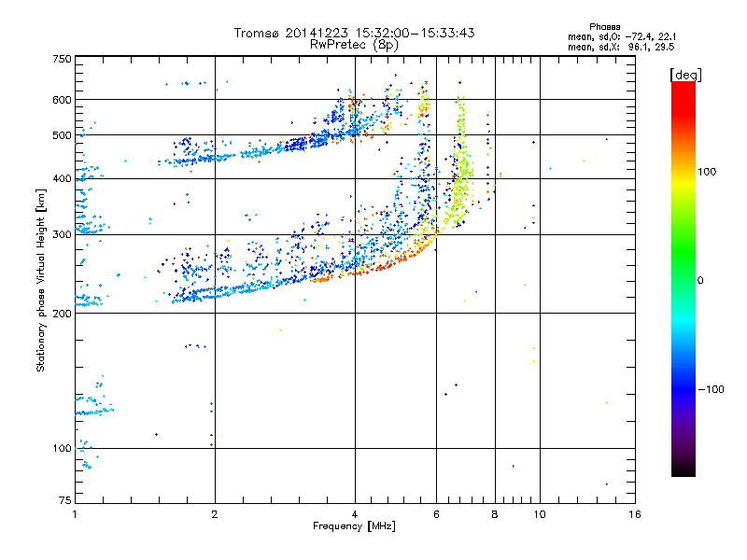
Task: Click the 'mean, sd,O: -72.4, 22.1' text
Action: click(x=622, y=36)
